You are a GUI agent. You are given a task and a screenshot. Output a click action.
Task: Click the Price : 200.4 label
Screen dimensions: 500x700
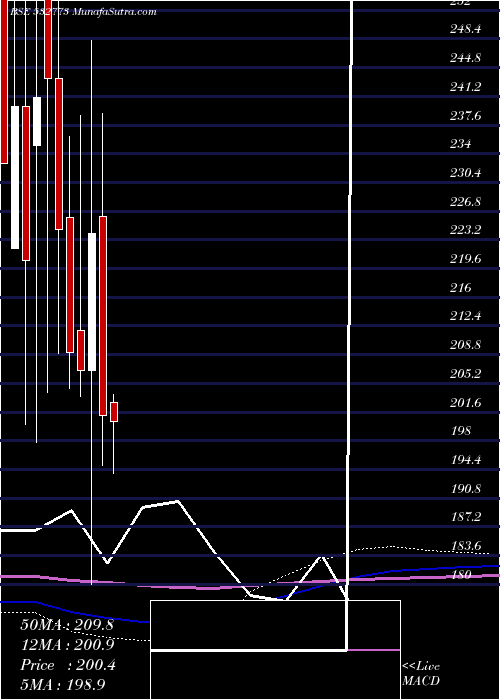click(x=68, y=665)
